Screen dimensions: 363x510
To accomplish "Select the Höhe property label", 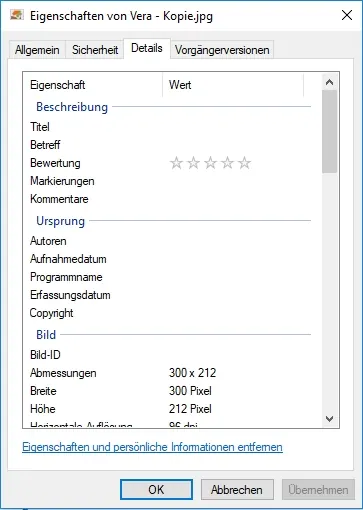I will tap(43, 409).
